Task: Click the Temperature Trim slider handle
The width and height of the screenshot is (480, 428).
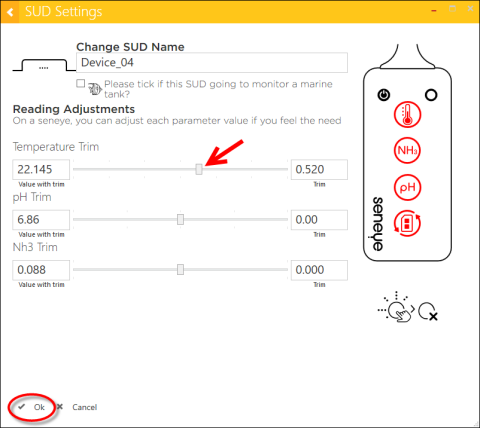Action: (199, 169)
